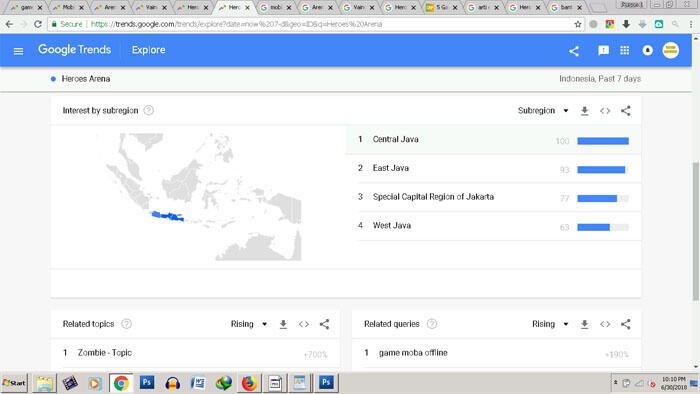Embed the Related queries card
Screen dimensions: 700x394
[x=605, y=324]
